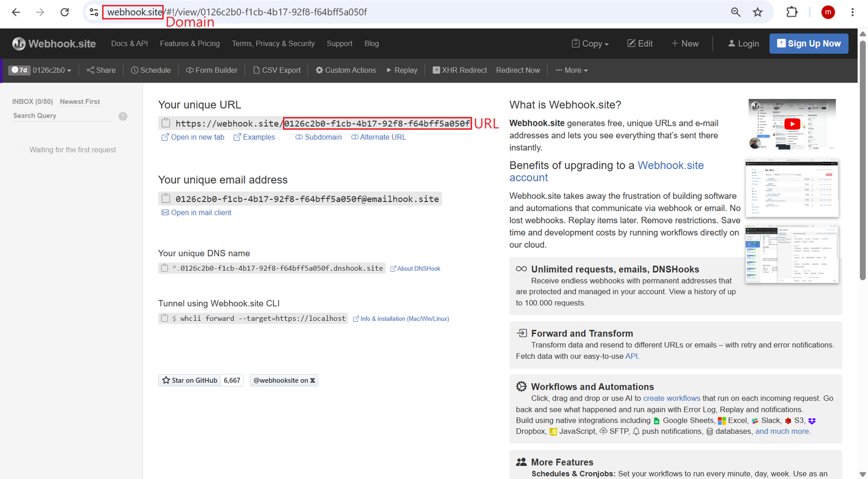Bookmark this page with the star icon

click(x=758, y=12)
